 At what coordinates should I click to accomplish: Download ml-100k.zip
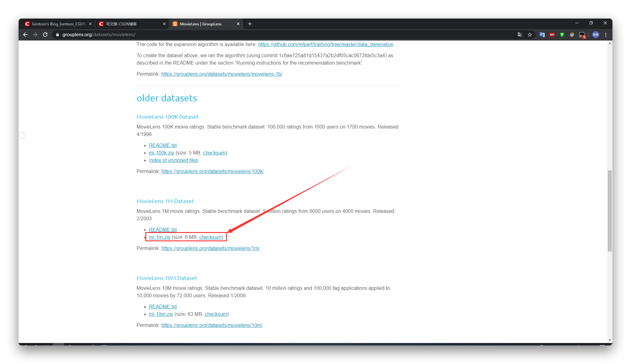161,153
